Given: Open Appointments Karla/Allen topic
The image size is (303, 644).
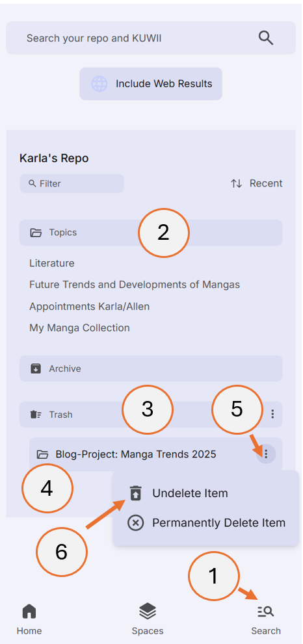Looking at the screenshot, I should tap(89, 306).
